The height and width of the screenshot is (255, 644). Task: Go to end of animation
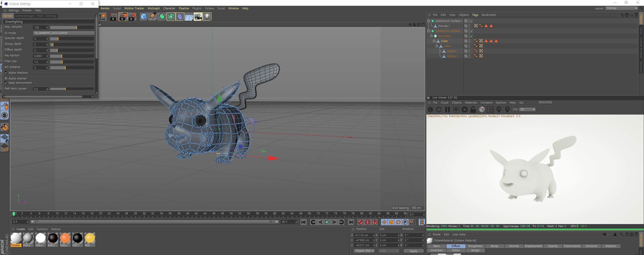(x=351, y=222)
